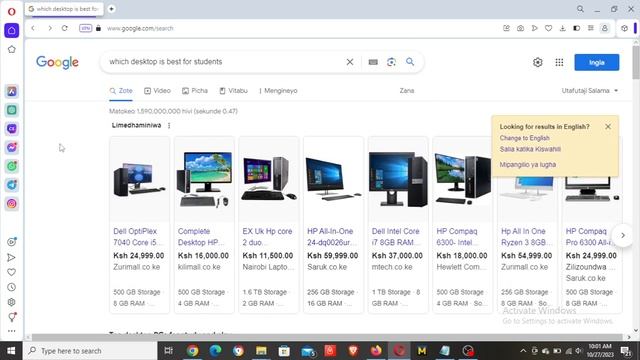Open Google apps grid

[x=559, y=62]
